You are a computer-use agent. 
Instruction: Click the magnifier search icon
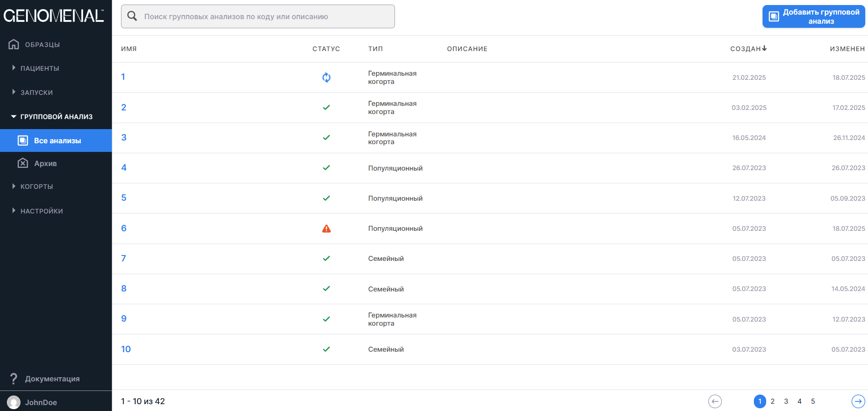[132, 16]
